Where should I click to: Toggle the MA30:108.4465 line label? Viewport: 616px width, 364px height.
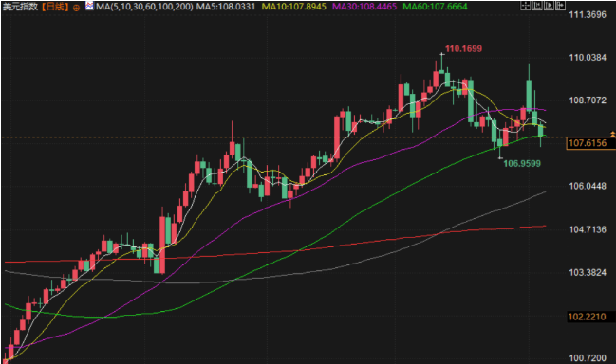pos(364,7)
